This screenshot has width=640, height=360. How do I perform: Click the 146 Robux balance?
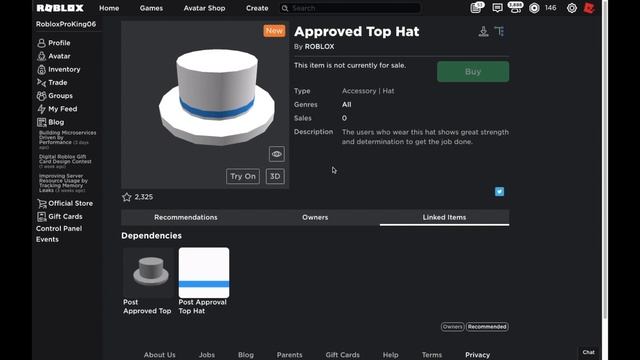click(551, 8)
